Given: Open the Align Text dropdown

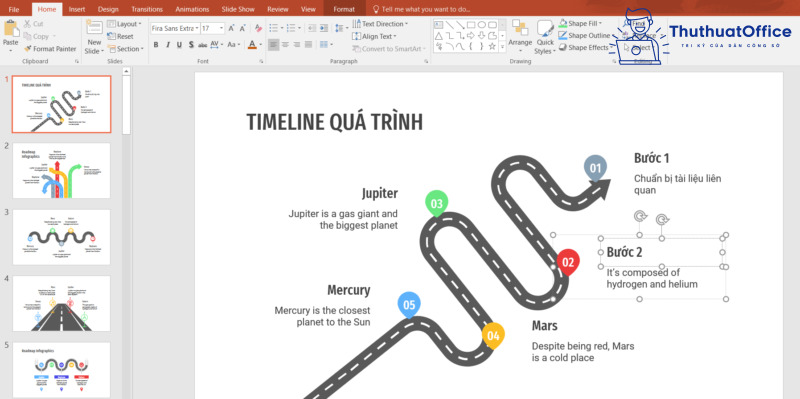Looking at the screenshot, I should pos(374,36).
